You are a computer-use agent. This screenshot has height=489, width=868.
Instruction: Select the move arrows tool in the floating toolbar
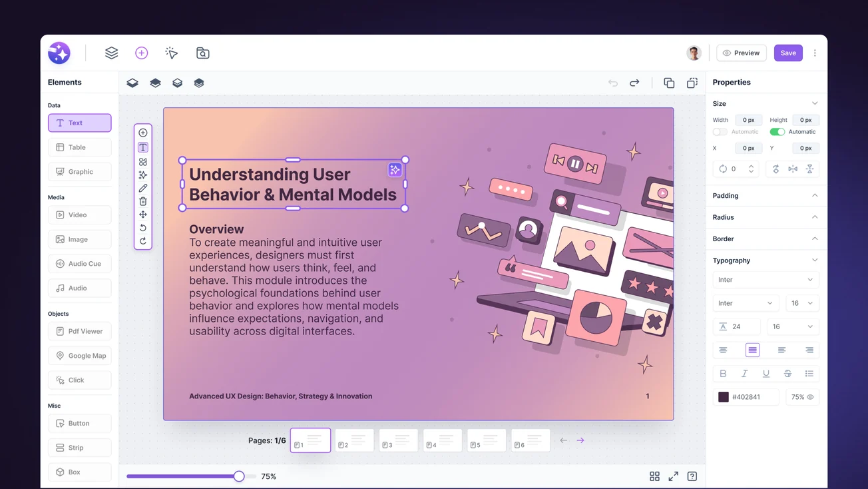click(x=143, y=215)
